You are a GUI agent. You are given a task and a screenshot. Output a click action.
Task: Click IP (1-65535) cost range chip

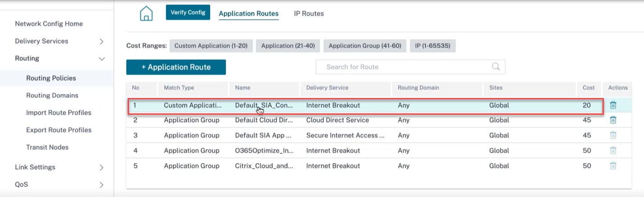coord(433,46)
